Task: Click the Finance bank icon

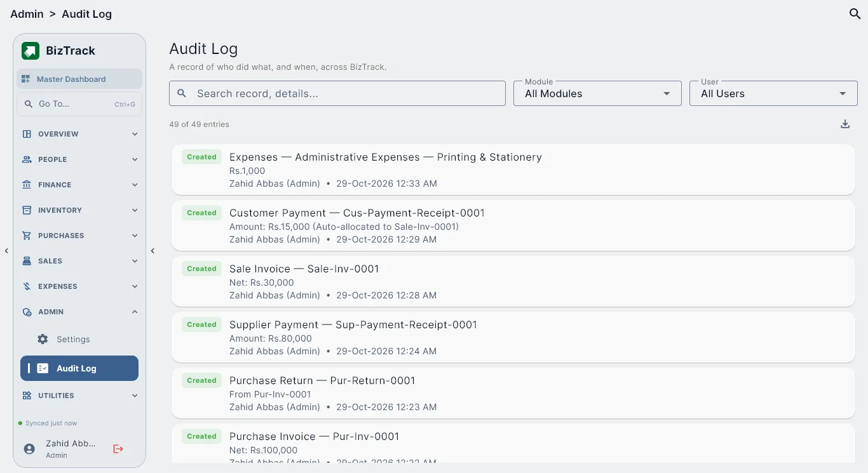Action: click(x=27, y=185)
